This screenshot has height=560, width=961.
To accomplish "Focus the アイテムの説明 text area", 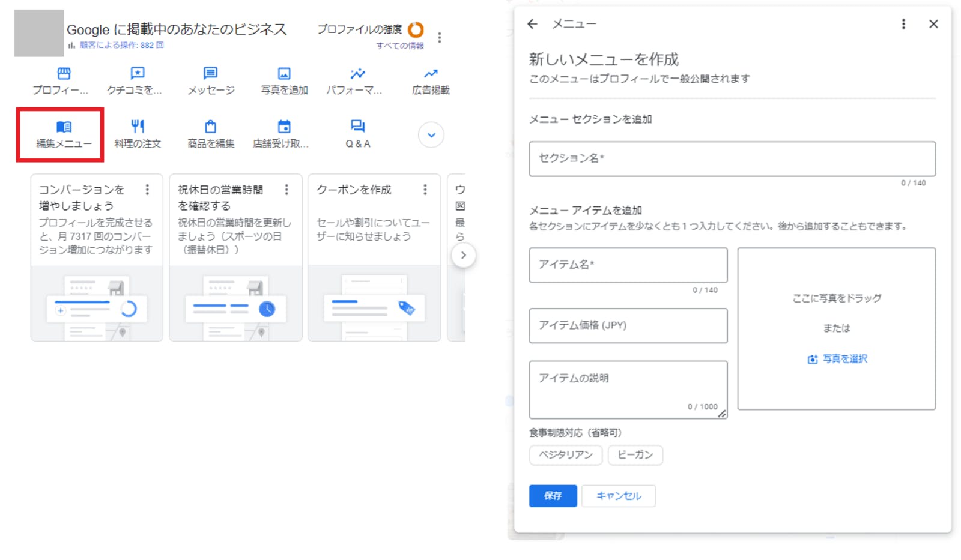I will pos(628,390).
